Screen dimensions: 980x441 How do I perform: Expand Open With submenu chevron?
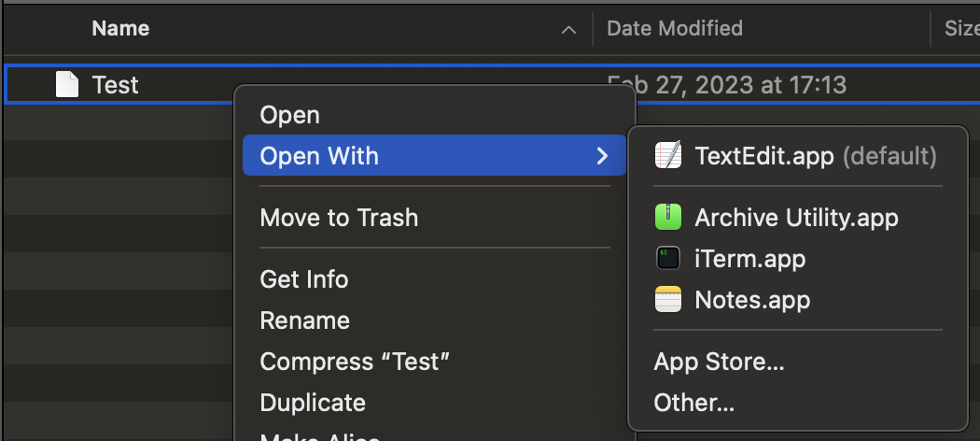[x=602, y=155]
